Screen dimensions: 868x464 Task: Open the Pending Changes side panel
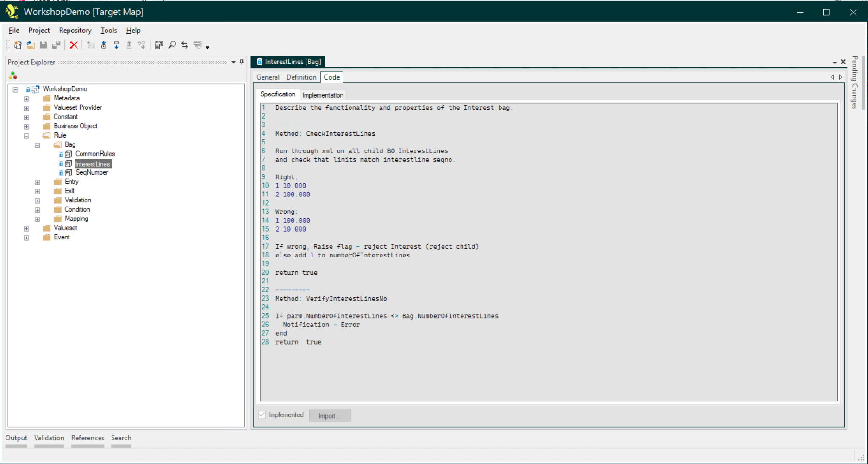855,82
